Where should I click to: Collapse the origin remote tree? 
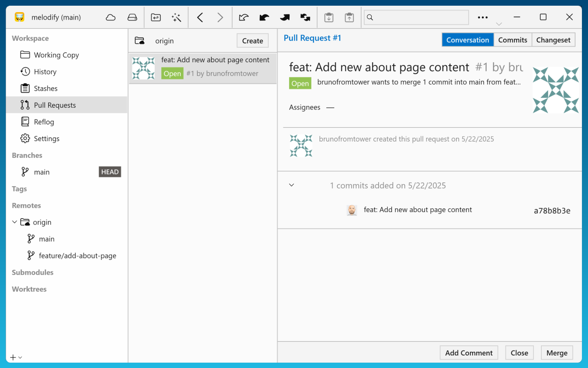tap(14, 222)
